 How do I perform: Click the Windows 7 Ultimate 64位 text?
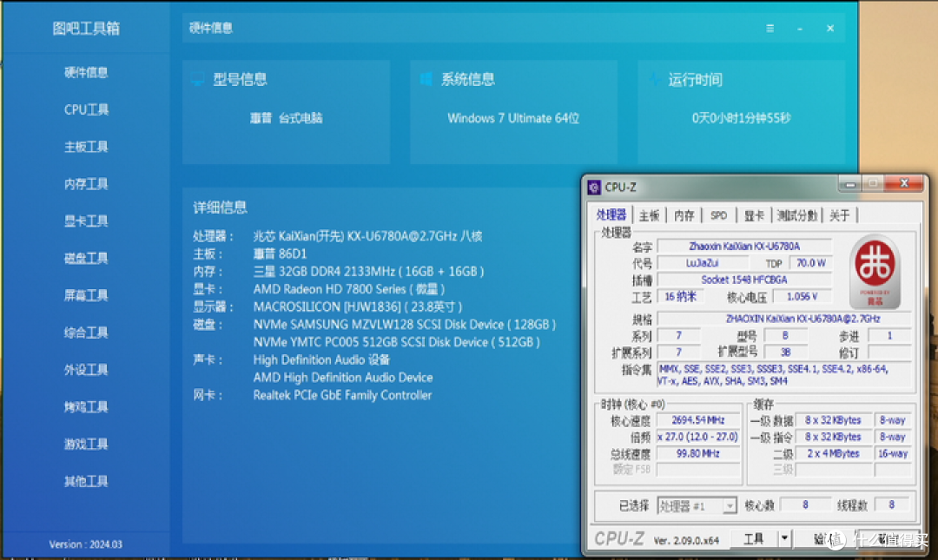pyautogui.click(x=513, y=118)
